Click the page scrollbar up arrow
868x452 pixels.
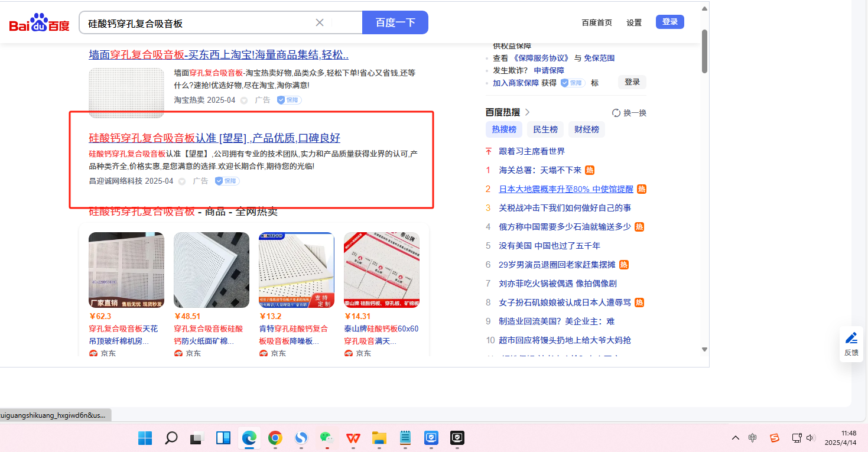[x=704, y=9]
